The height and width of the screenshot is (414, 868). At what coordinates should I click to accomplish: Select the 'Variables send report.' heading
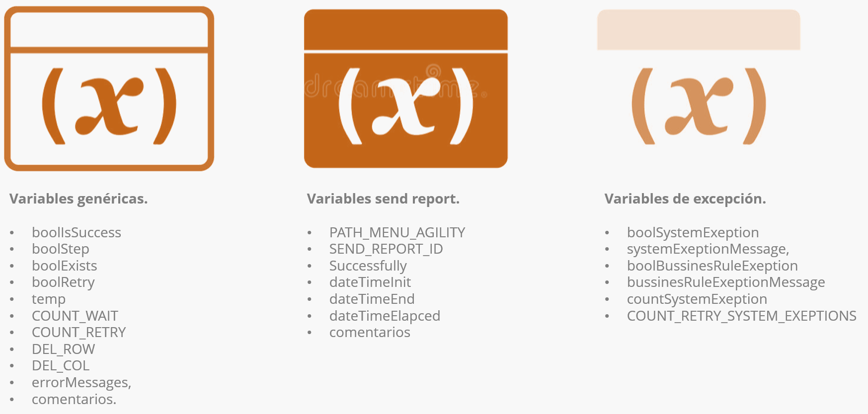383,199
